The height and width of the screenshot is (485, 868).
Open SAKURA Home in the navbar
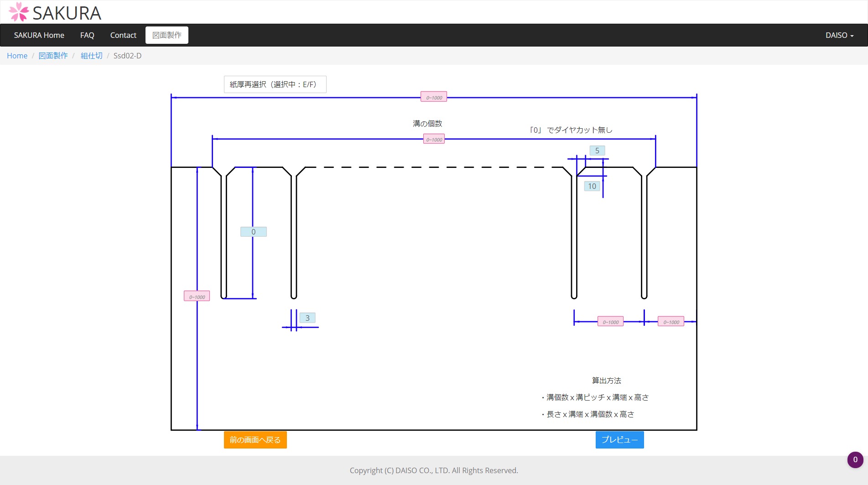(39, 35)
